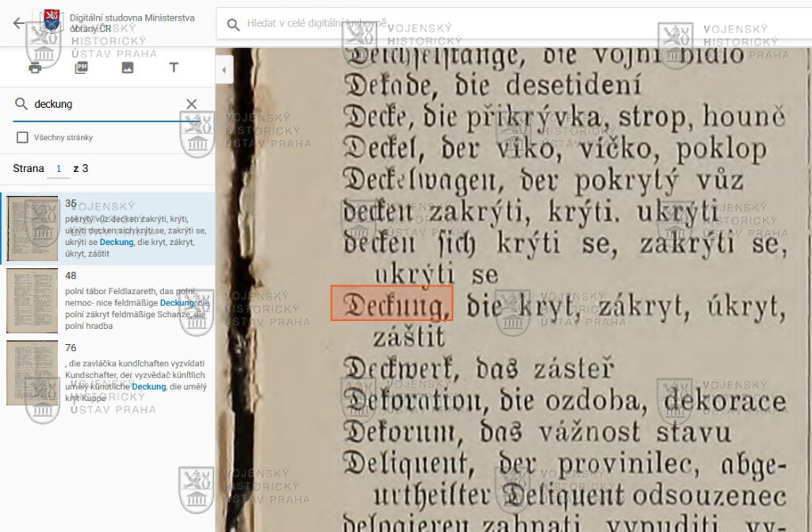Click the deckung search text field
Screen dimensions: 812x532
tap(103, 104)
